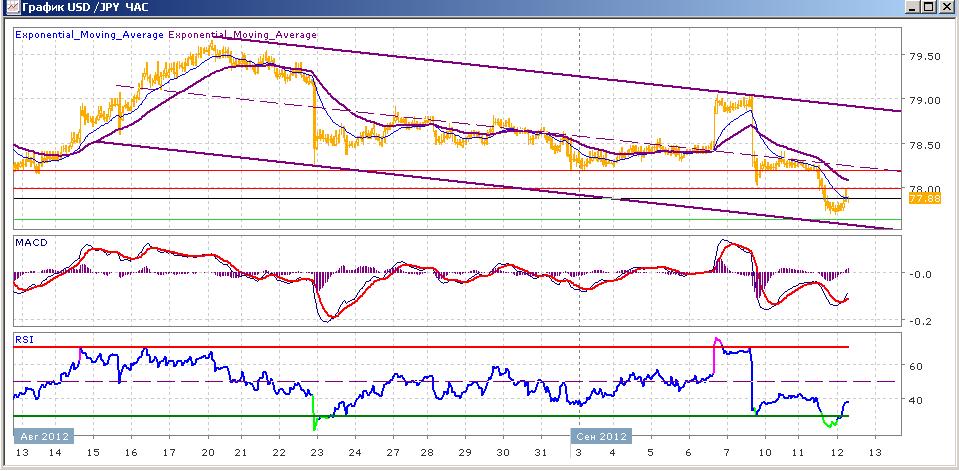Screen dimensions: 959x471
Task: Click date label 29 on time axis
Action: 464,453
